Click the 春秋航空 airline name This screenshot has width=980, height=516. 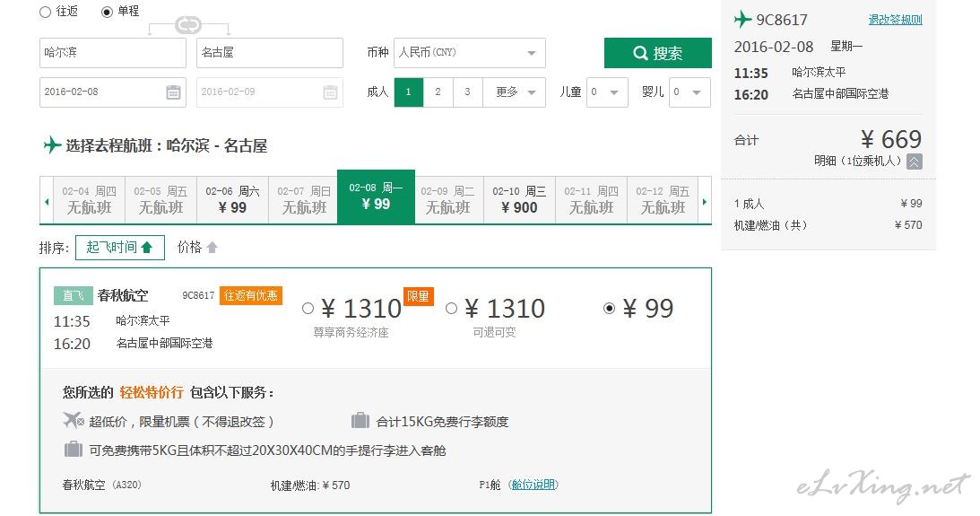tap(123, 295)
